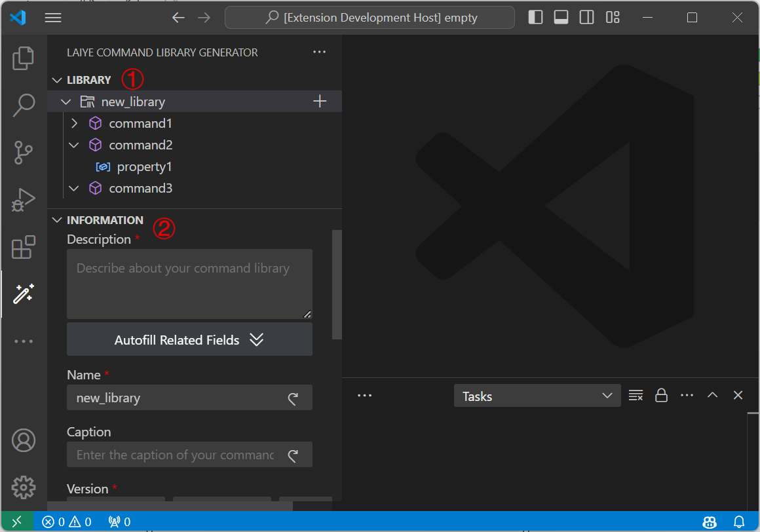Open the Search view icon

tap(24, 105)
